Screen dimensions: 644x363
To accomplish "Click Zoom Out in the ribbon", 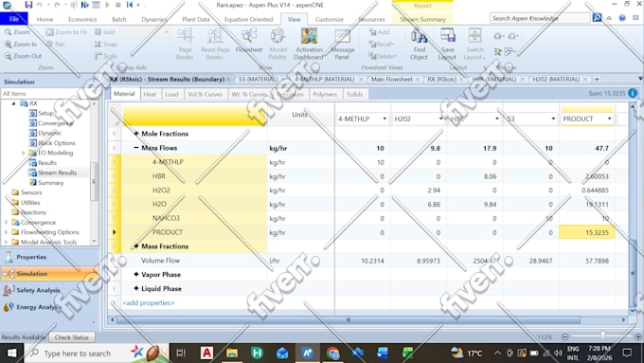I will 23,56.
